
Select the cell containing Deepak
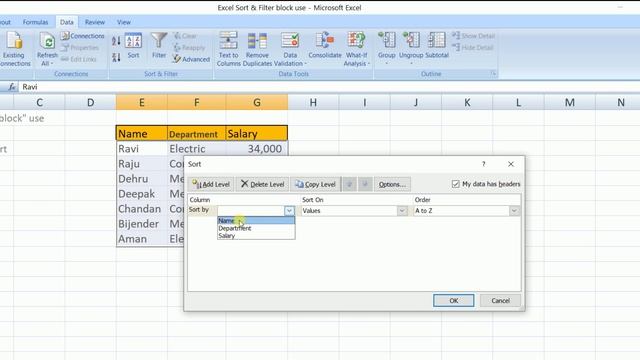point(142,193)
